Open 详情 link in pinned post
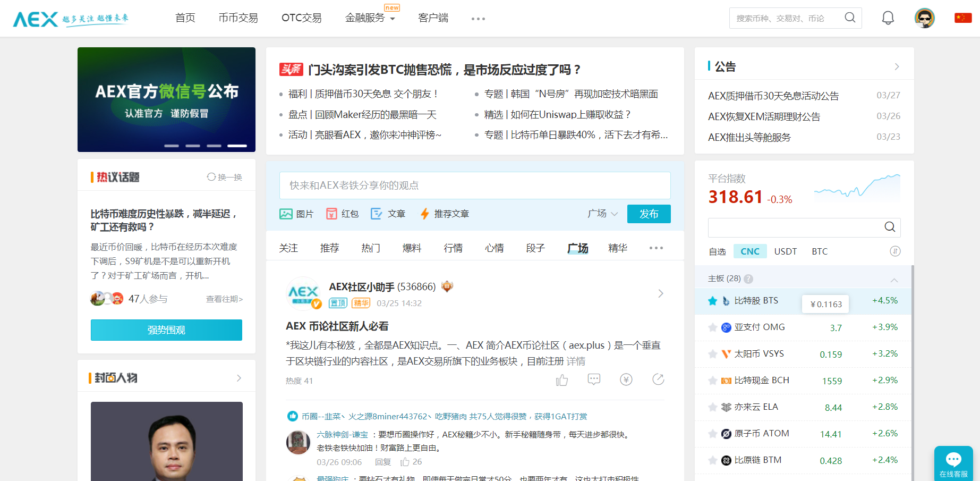 [x=576, y=361]
